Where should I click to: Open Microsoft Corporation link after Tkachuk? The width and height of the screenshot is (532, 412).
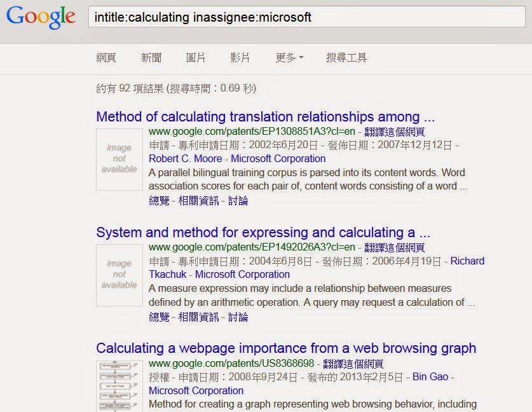click(x=242, y=274)
